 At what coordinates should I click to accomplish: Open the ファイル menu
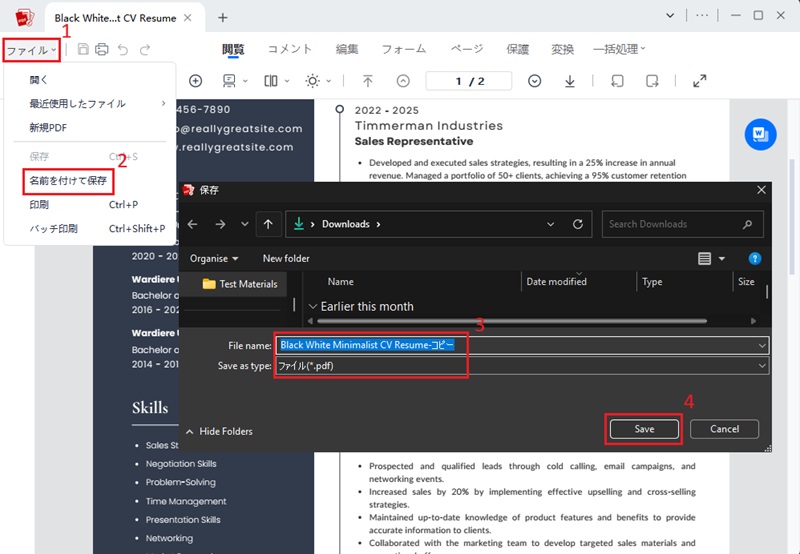[31, 51]
